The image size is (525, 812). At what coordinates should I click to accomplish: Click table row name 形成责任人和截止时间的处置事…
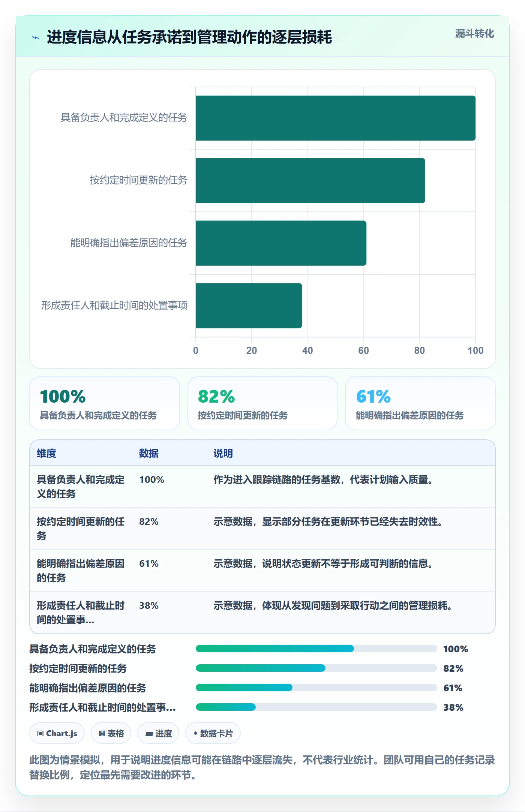[81, 613]
